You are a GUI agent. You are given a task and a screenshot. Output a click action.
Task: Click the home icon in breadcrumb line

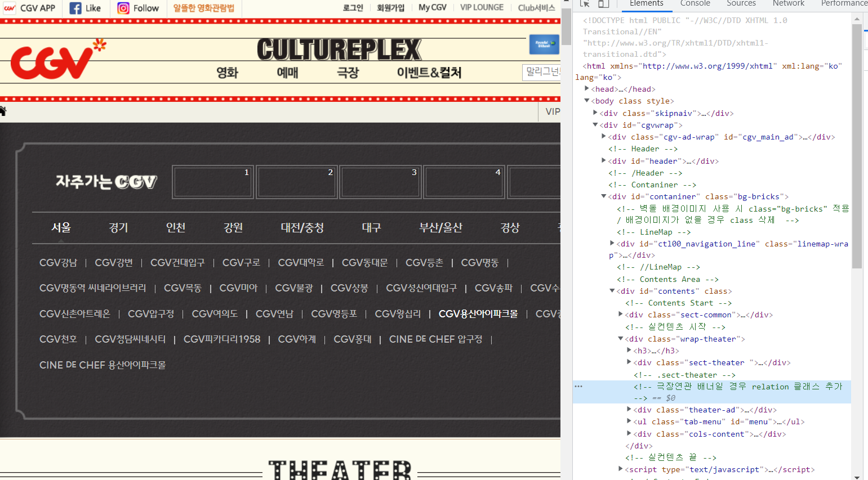click(x=2, y=111)
